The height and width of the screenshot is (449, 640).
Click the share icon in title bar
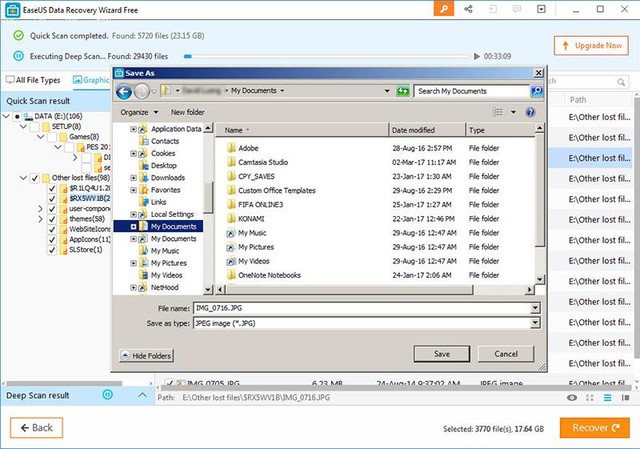click(x=468, y=9)
